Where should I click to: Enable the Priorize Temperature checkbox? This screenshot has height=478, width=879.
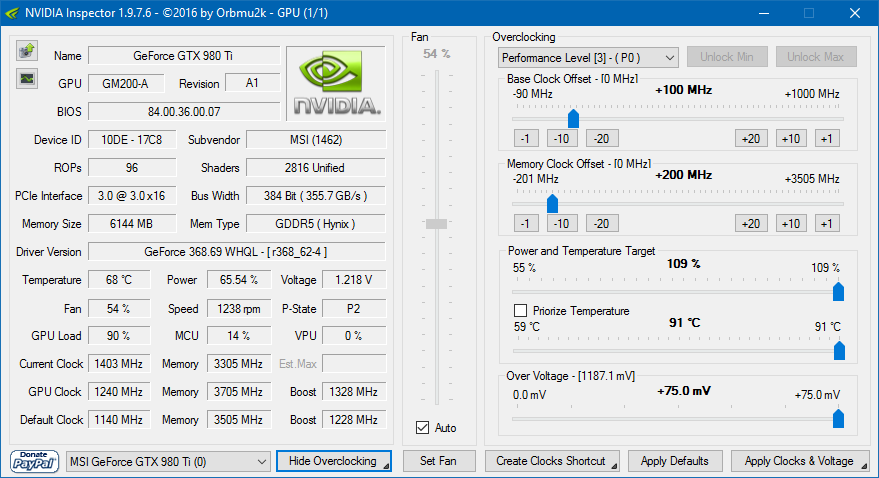pyautogui.click(x=520, y=310)
